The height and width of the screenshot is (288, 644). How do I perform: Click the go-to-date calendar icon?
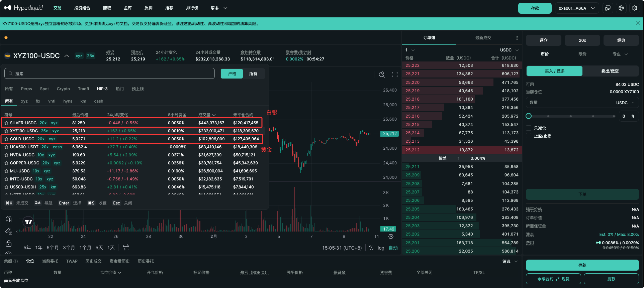[x=126, y=248]
